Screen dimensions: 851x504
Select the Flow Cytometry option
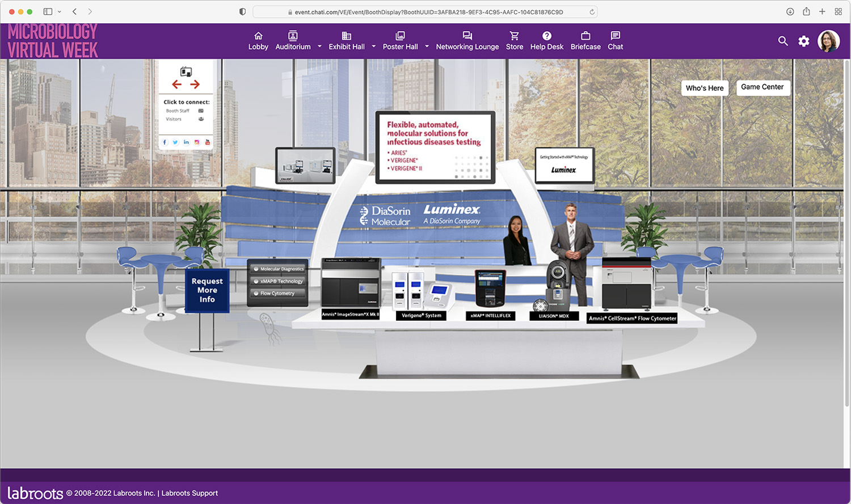click(277, 293)
